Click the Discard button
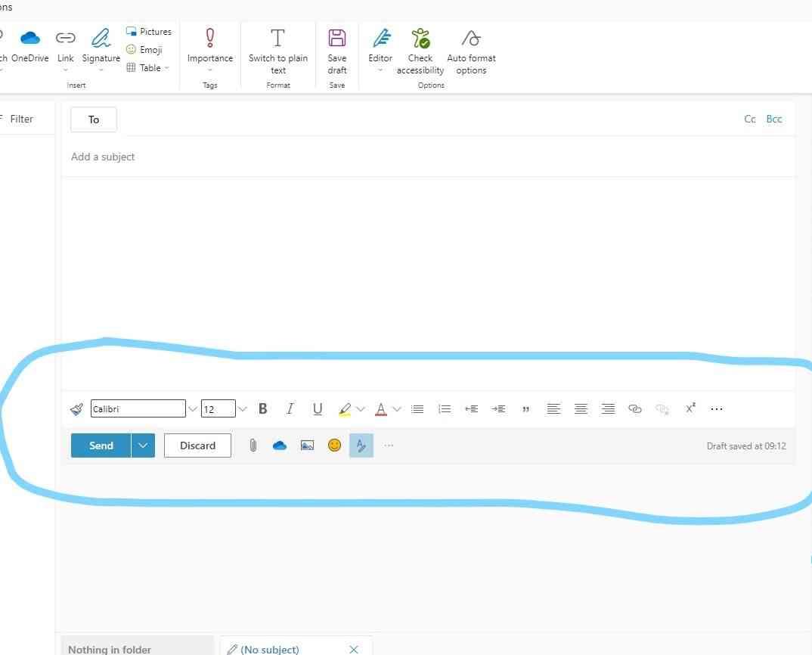 [x=197, y=445]
